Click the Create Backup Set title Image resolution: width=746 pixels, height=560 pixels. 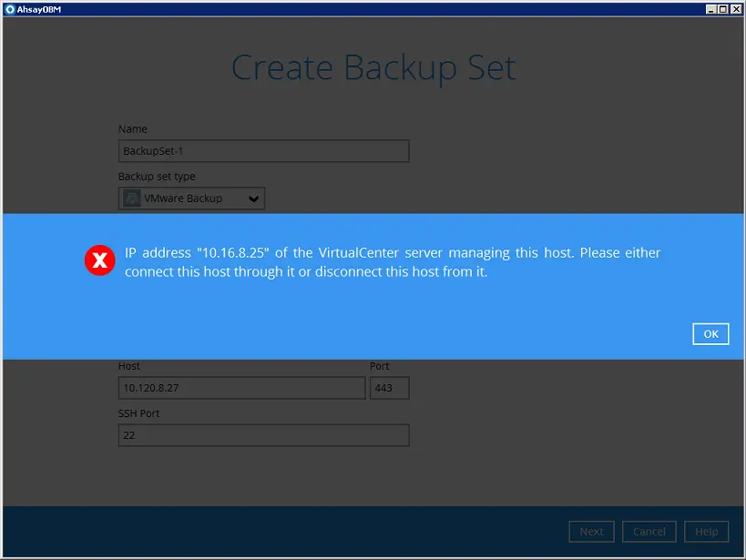tap(374, 67)
